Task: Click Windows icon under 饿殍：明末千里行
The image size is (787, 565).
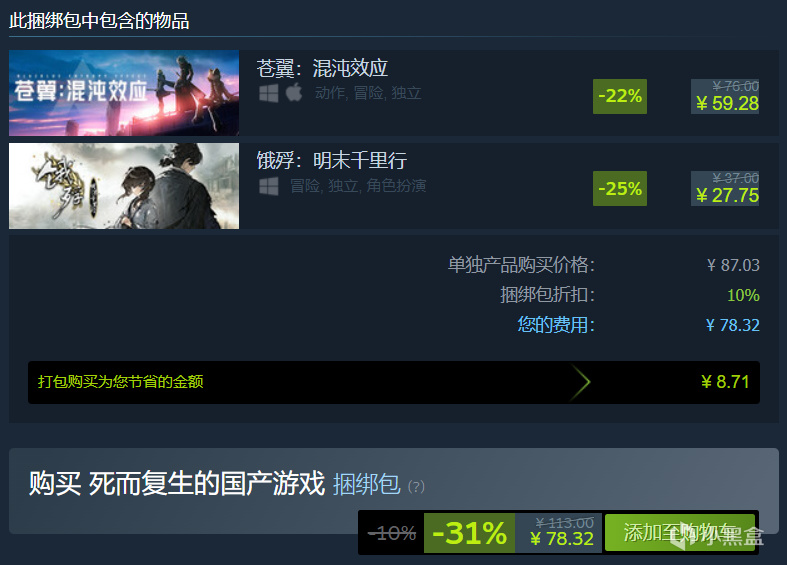Action: [269, 186]
